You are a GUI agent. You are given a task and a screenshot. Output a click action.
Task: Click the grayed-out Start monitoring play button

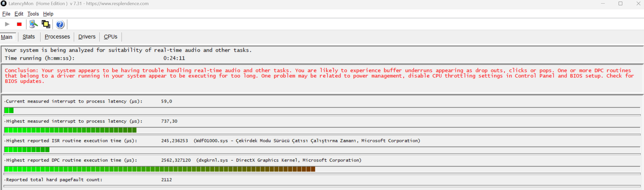point(7,24)
